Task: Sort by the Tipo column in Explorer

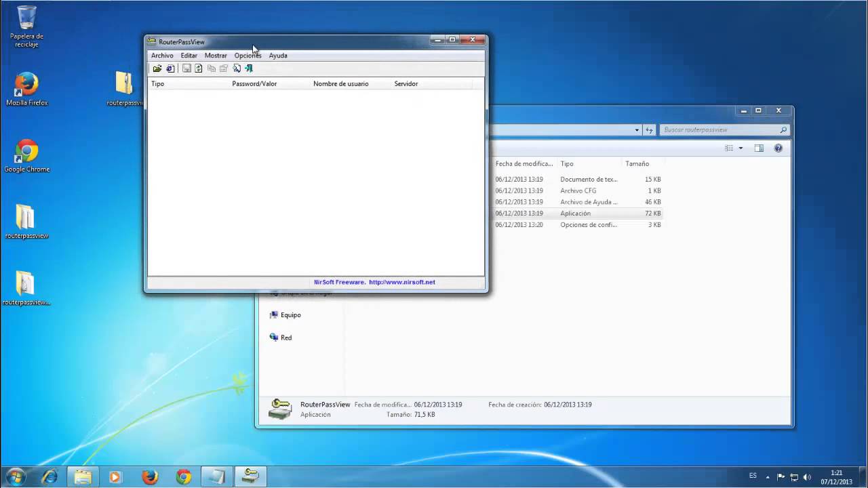Action: click(x=589, y=163)
